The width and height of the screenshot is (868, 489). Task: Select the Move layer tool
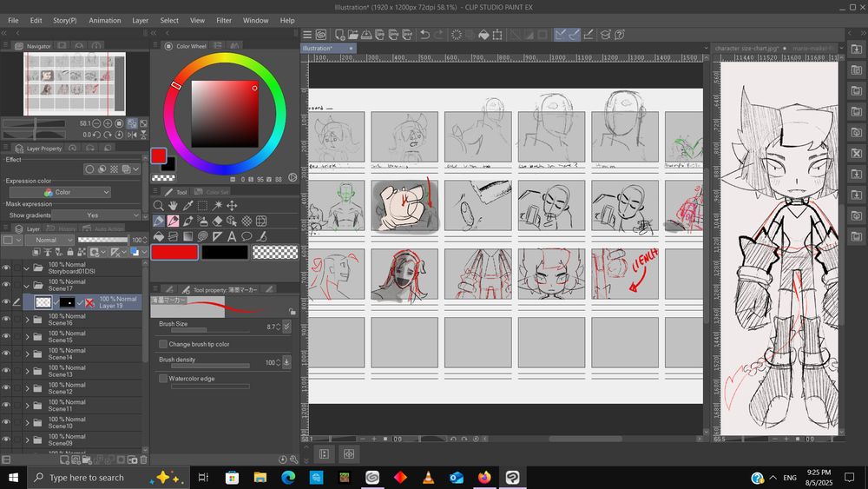tap(232, 206)
